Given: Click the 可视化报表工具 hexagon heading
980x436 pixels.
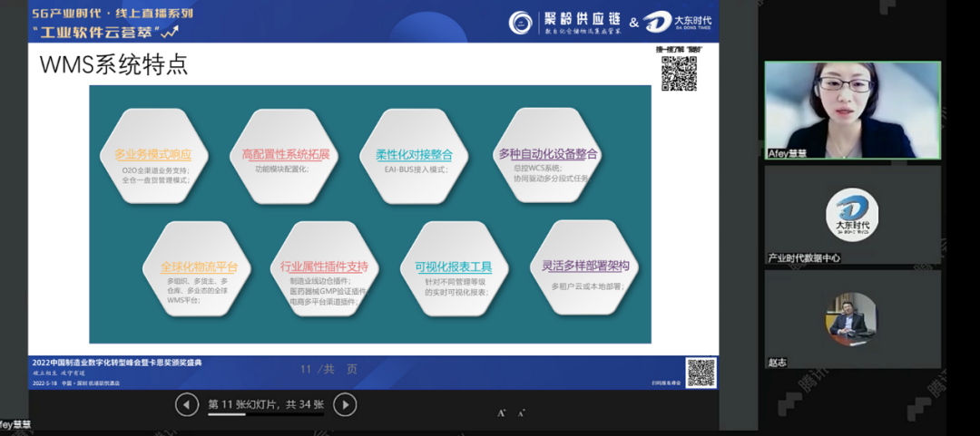Looking at the screenshot, I should (x=454, y=267).
